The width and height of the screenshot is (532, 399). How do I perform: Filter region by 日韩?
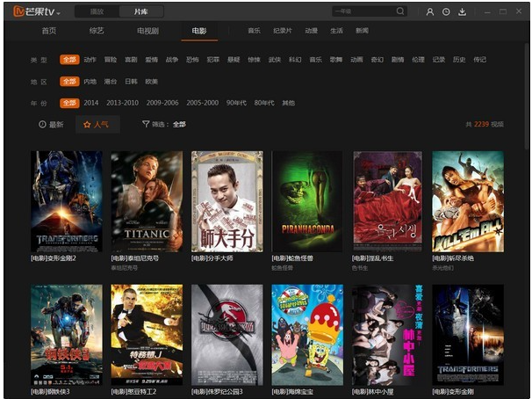131,82
